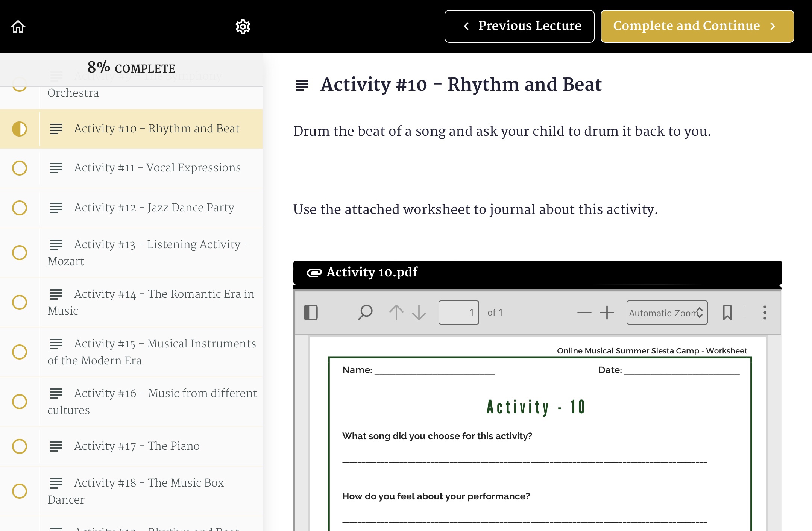
Task: Go to next PDF page arrow
Action: (419, 313)
